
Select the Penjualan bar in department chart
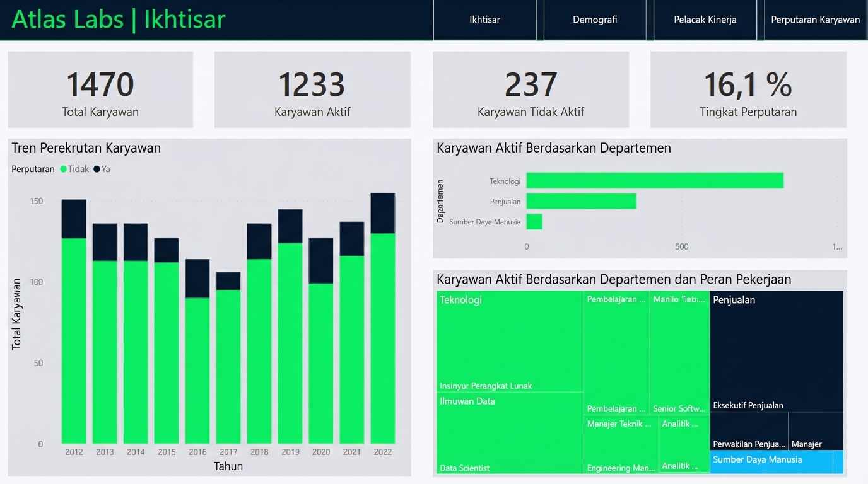[581, 201]
